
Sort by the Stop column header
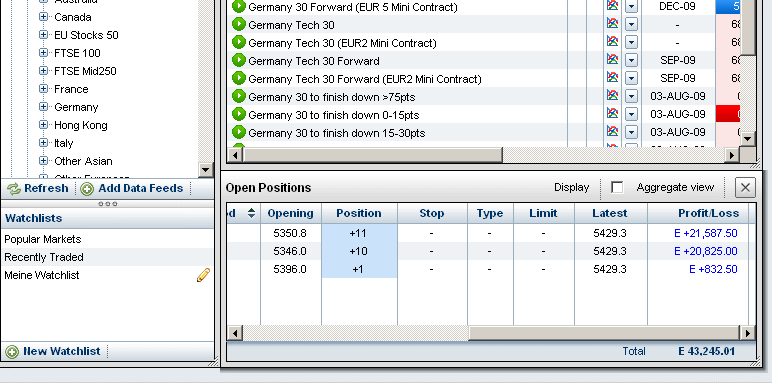[432, 213]
